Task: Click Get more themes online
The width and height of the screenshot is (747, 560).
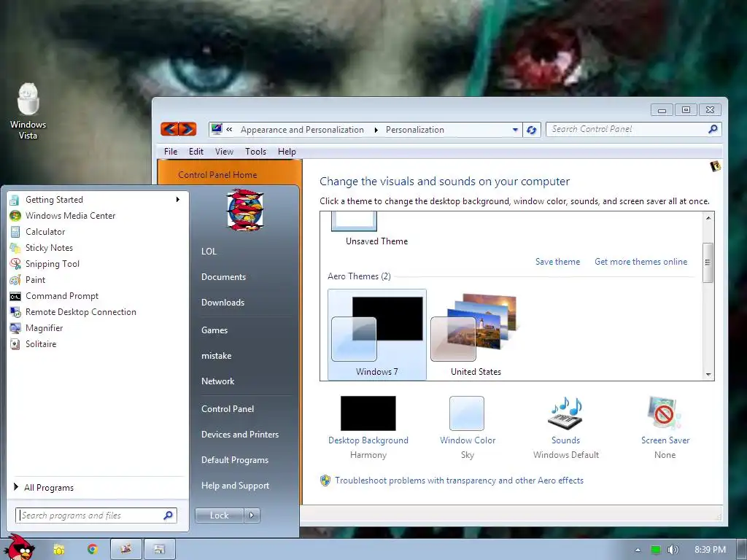Action: tap(640, 262)
